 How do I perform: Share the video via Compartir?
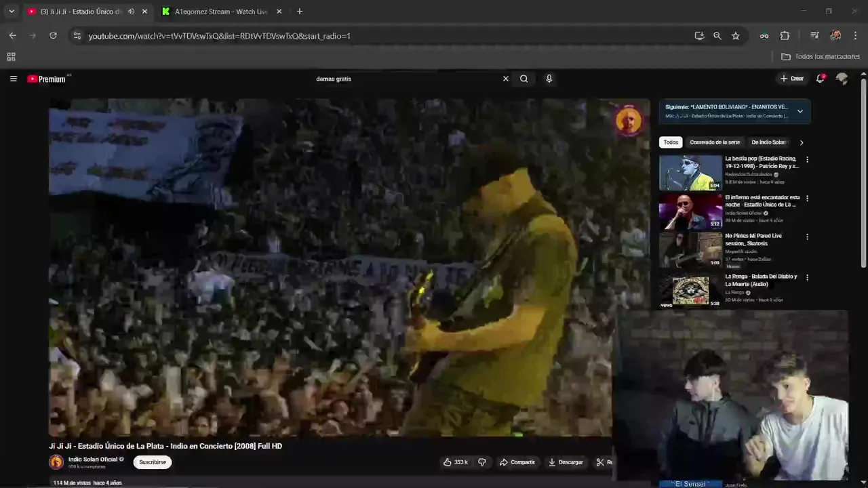[517, 462]
